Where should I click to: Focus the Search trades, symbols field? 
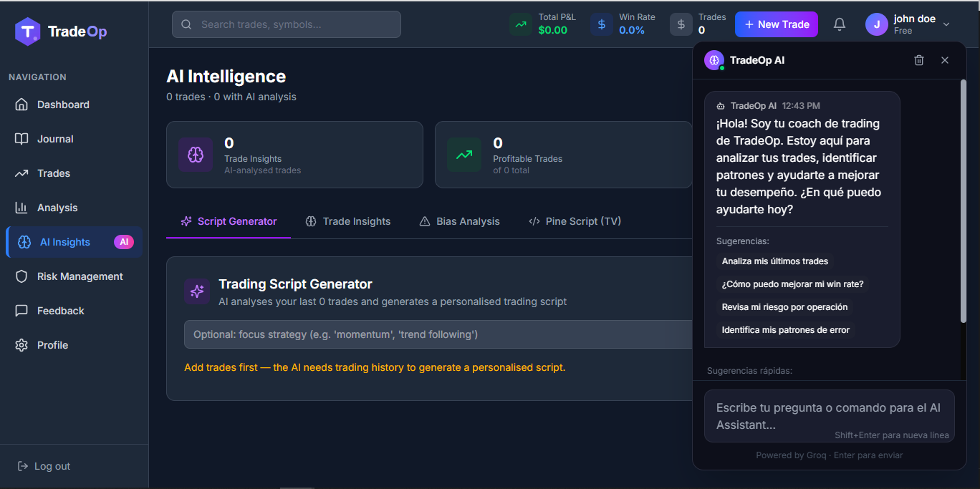[x=287, y=24]
